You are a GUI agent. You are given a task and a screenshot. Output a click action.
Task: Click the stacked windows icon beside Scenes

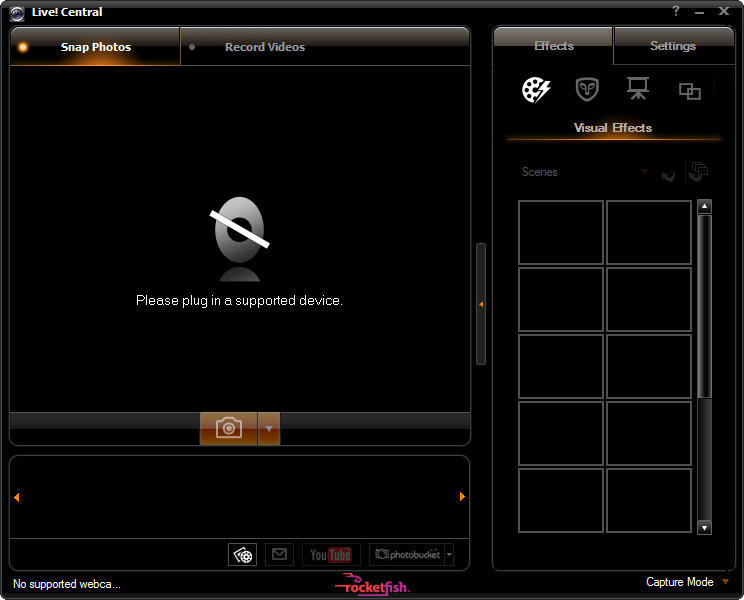point(698,172)
